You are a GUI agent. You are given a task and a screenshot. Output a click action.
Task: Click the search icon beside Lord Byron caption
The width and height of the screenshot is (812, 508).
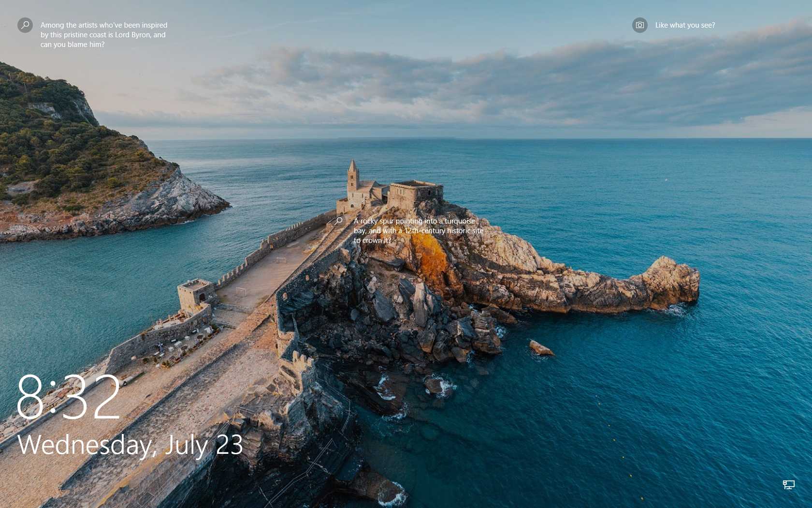[x=25, y=25]
